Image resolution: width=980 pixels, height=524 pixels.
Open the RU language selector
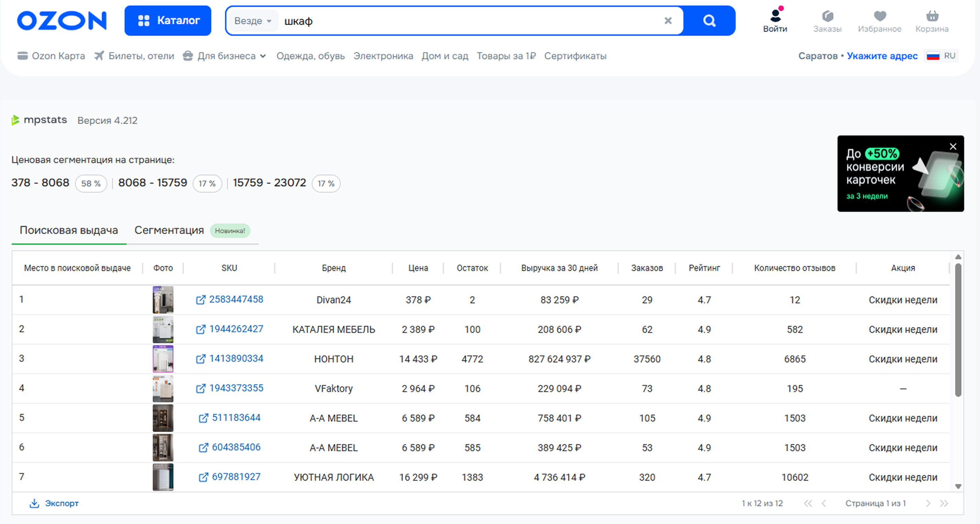point(941,56)
